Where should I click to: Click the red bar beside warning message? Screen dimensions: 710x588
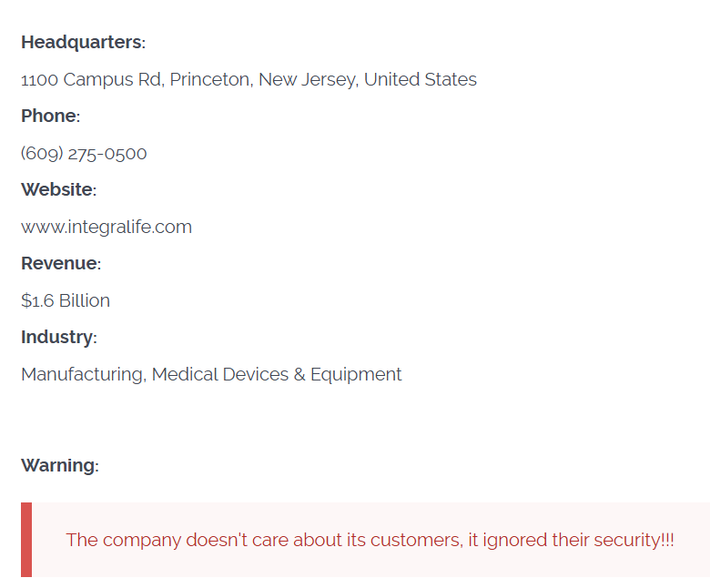(x=26, y=540)
